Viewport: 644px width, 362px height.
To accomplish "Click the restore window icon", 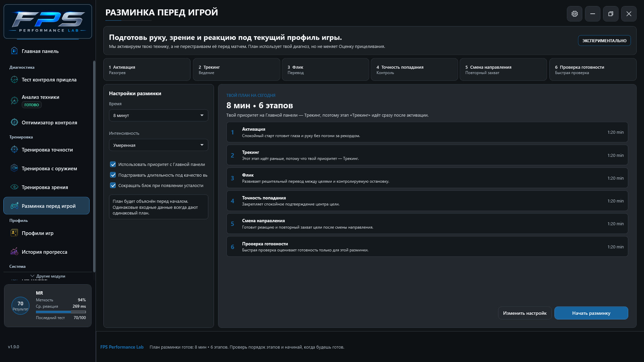I will click(611, 14).
